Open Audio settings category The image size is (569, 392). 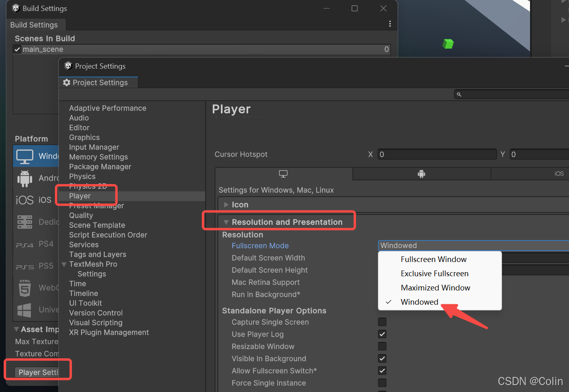coord(79,118)
